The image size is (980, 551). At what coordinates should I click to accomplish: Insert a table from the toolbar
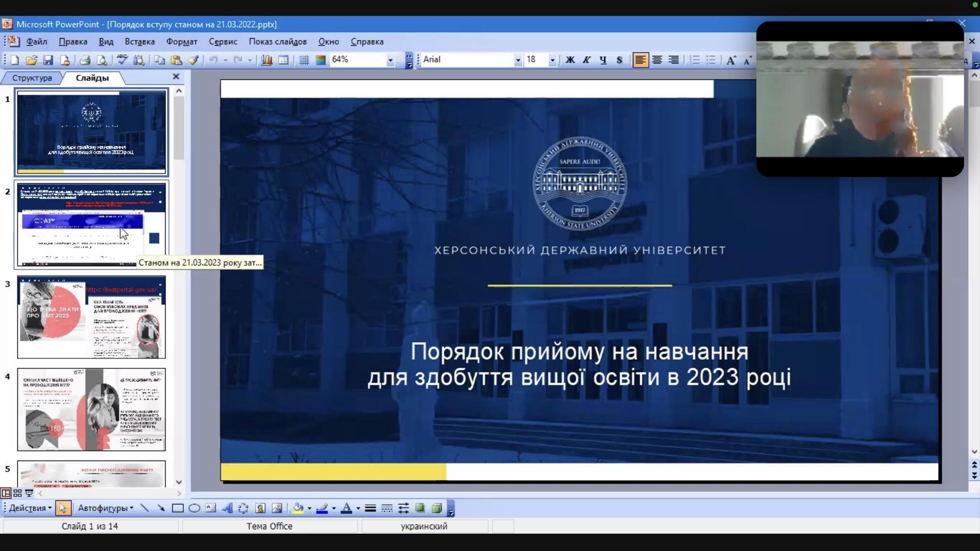click(x=283, y=60)
